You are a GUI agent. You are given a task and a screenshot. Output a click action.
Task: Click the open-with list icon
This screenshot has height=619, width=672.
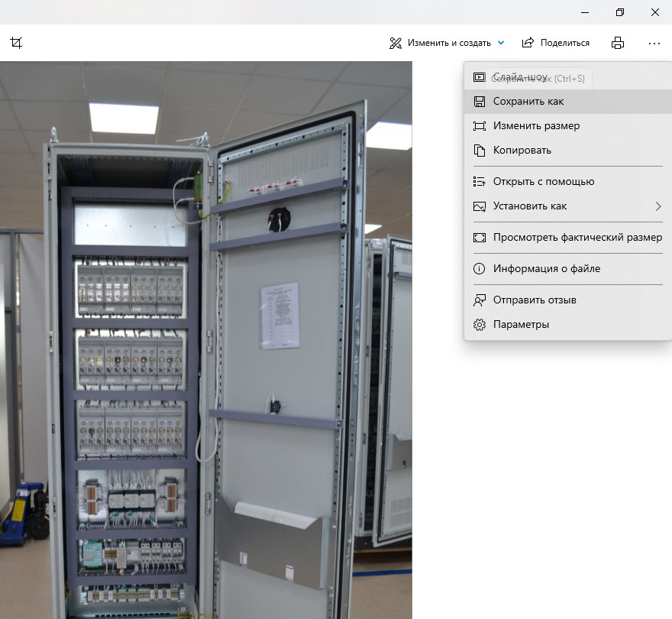pos(479,182)
